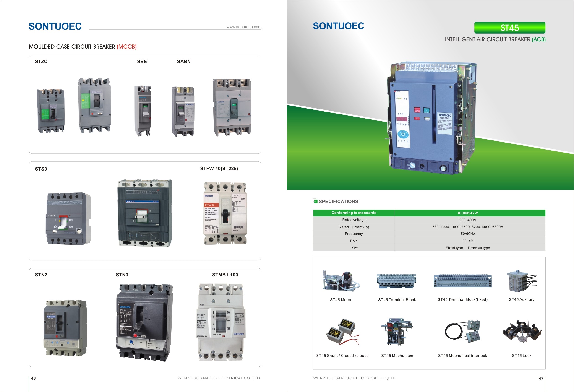Select the STN2 breaker image
The height and width of the screenshot is (392, 574).
(65, 328)
